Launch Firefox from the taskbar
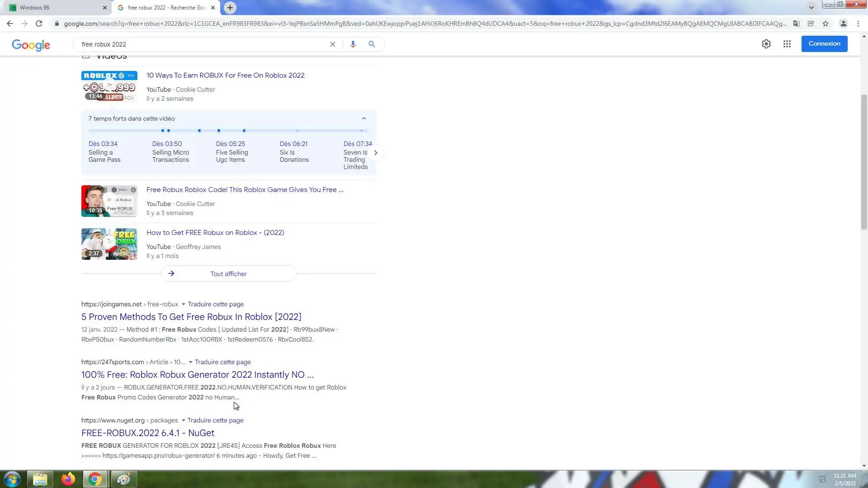The height and width of the screenshot is (488, 868). [x=68, y=479]
